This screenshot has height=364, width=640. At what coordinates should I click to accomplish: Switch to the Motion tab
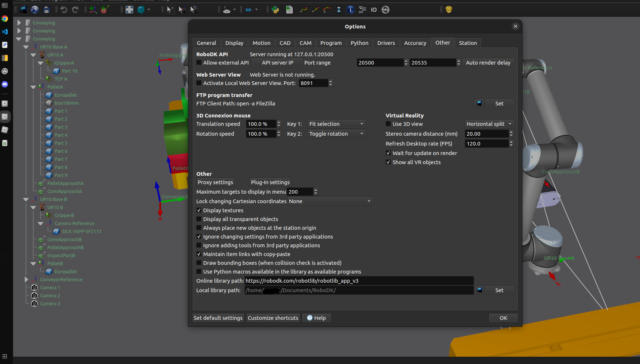click(x=261, y=43)
